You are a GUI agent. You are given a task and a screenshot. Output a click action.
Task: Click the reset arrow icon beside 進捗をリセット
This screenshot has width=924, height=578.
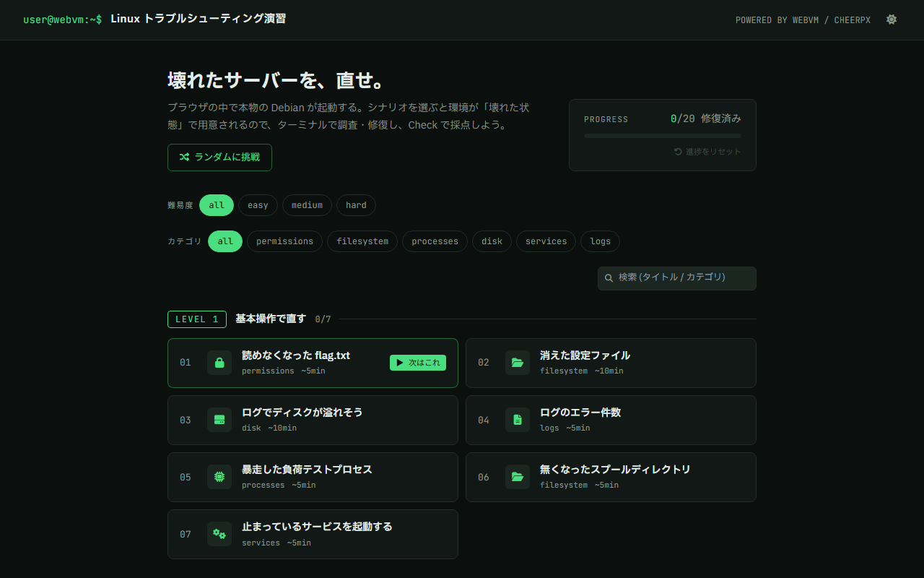click(678, 152)
